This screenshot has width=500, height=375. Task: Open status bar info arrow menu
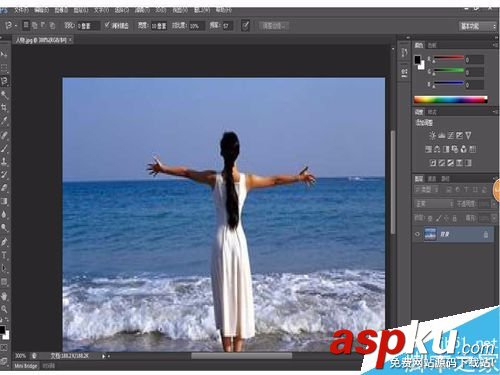click(104, 356)
